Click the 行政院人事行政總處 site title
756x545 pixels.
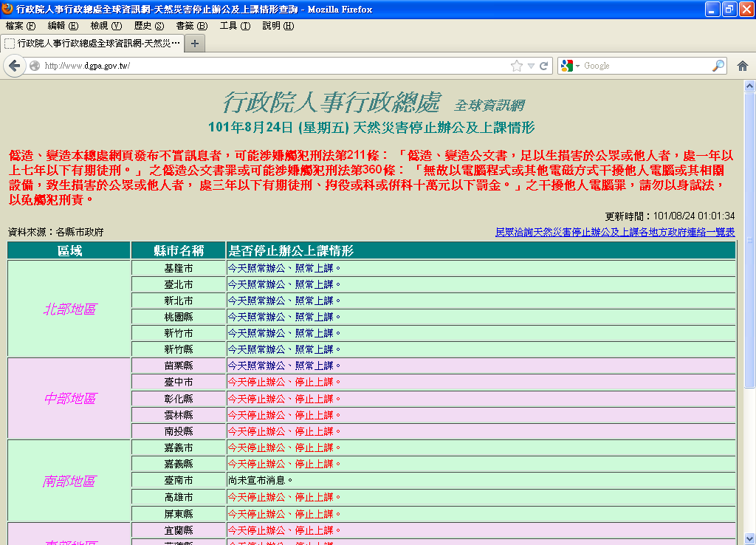[331, 101]
